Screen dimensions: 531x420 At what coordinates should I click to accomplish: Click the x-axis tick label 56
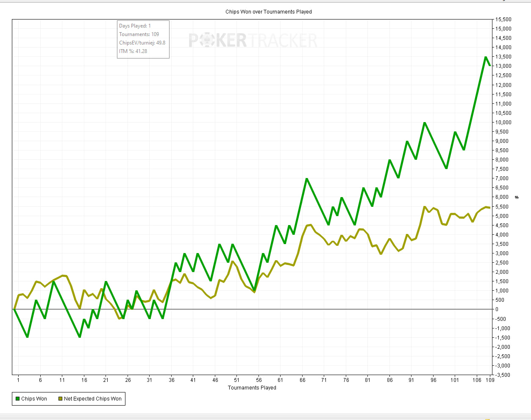(x=259, y=380)
